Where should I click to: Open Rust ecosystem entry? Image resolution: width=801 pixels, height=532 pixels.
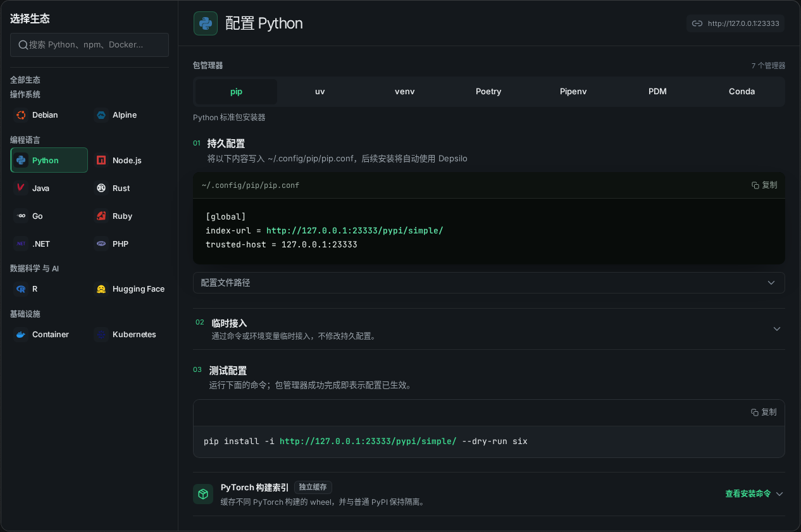click(130, 189)
